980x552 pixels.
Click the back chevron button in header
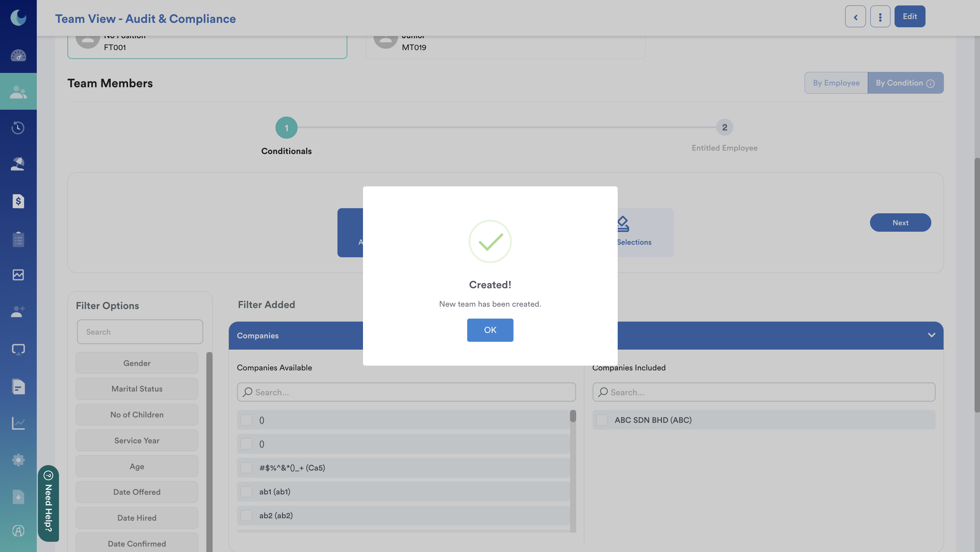pyautogui.click(x=855, y=16)
